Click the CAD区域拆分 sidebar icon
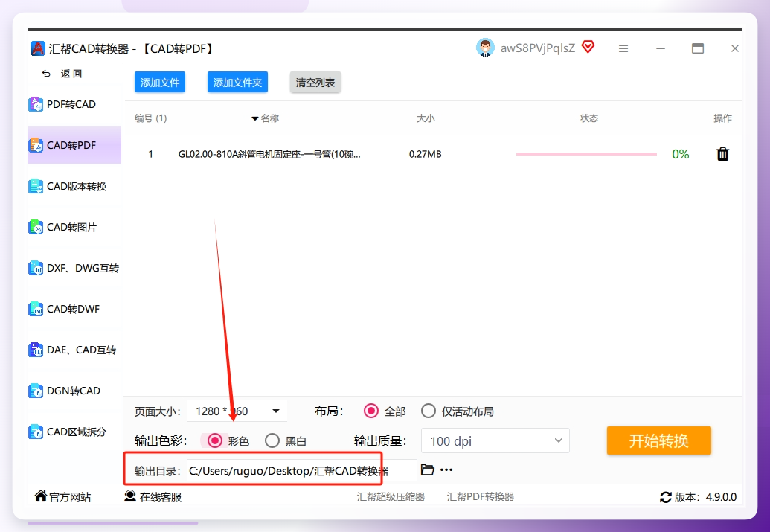This screenshot has height=532, width=770. [36, 432]
